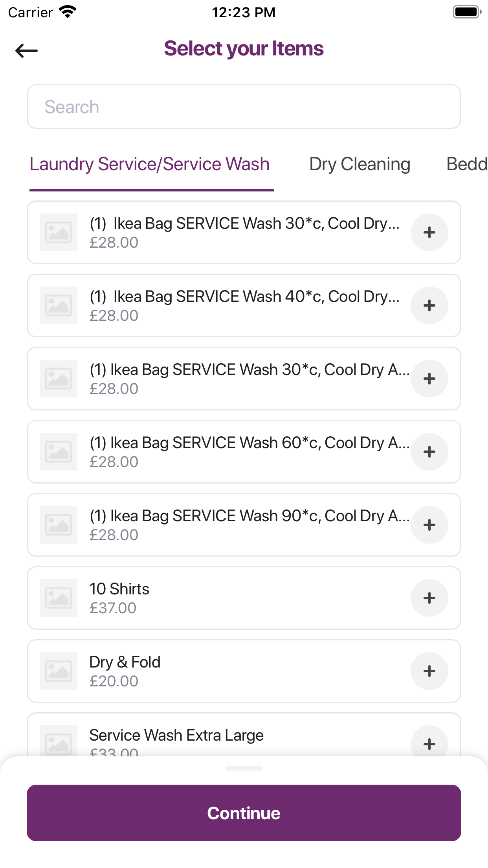
Task: Select Laundry Service/Service Wash tab
Action: [x=150, y=164]
